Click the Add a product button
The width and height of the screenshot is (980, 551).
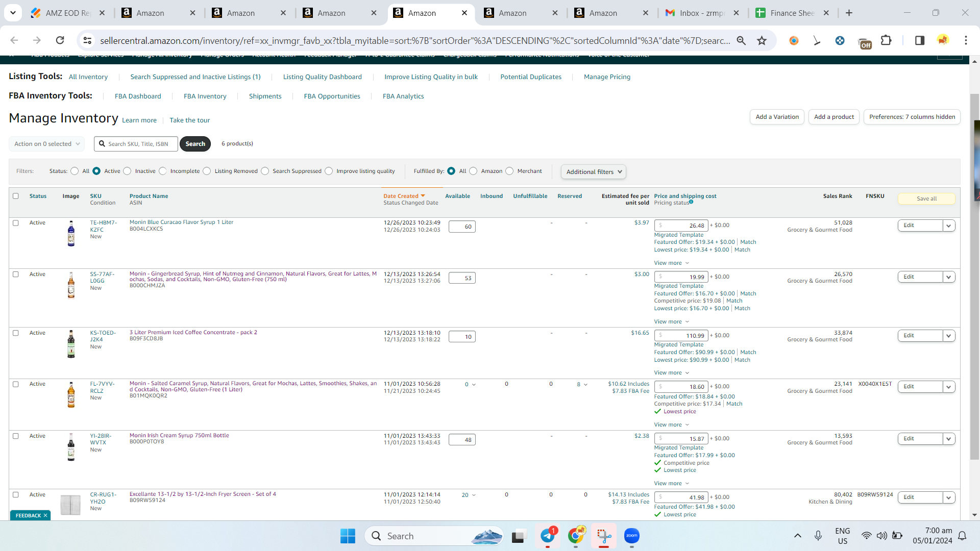pos(834,117)
